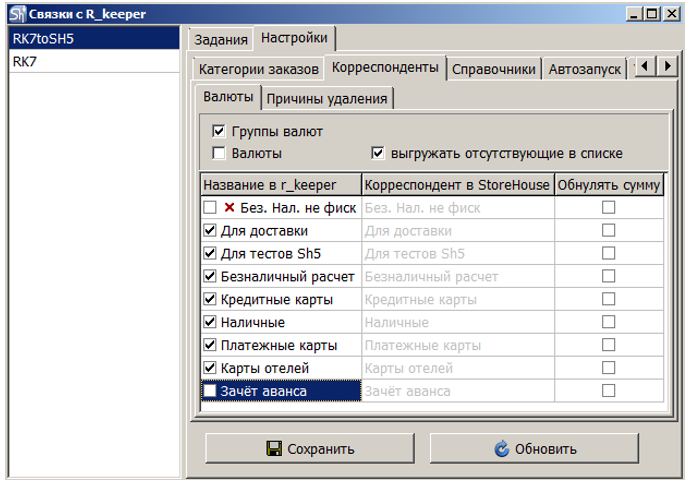Click the red X icon beside Без. Нал. не фиск
Viewport: 690px width, 484px height.
tap(229, 208)
